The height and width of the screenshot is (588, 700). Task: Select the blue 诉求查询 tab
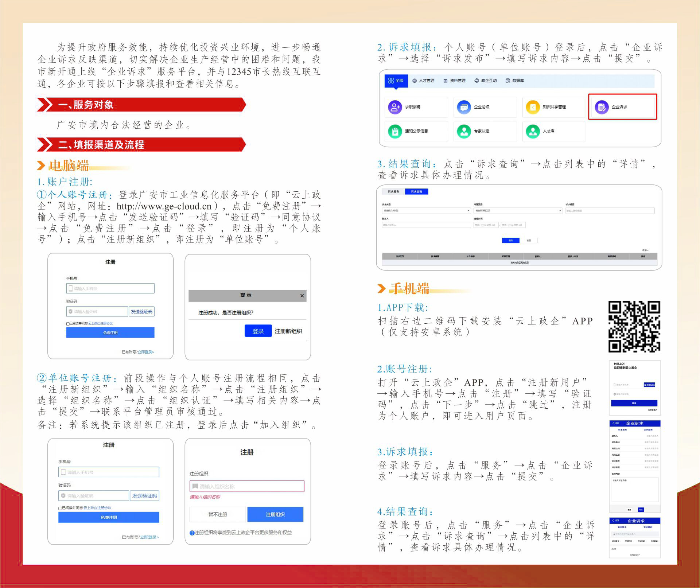pyautogui.click(x=417, y=192)
